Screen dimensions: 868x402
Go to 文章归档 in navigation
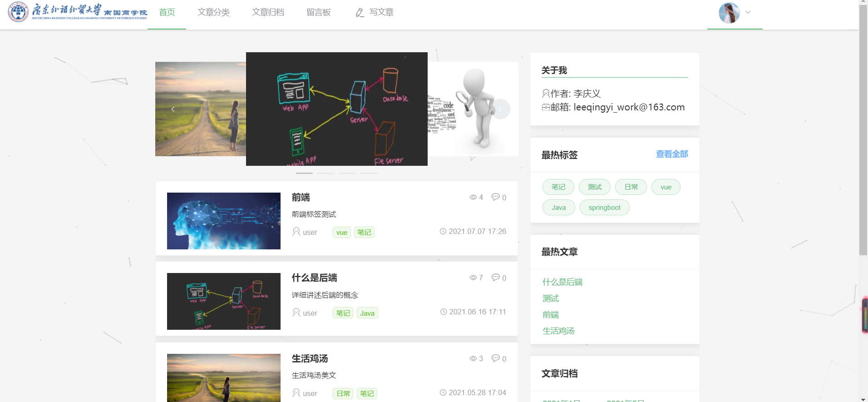(268, 12)
